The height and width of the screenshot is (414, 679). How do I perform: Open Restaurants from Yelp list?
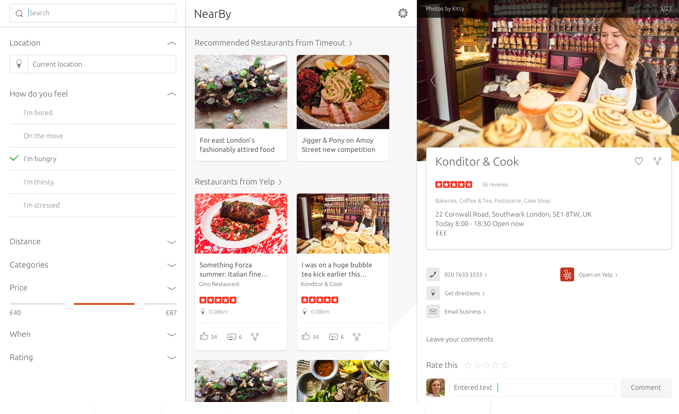pos(238,182)
